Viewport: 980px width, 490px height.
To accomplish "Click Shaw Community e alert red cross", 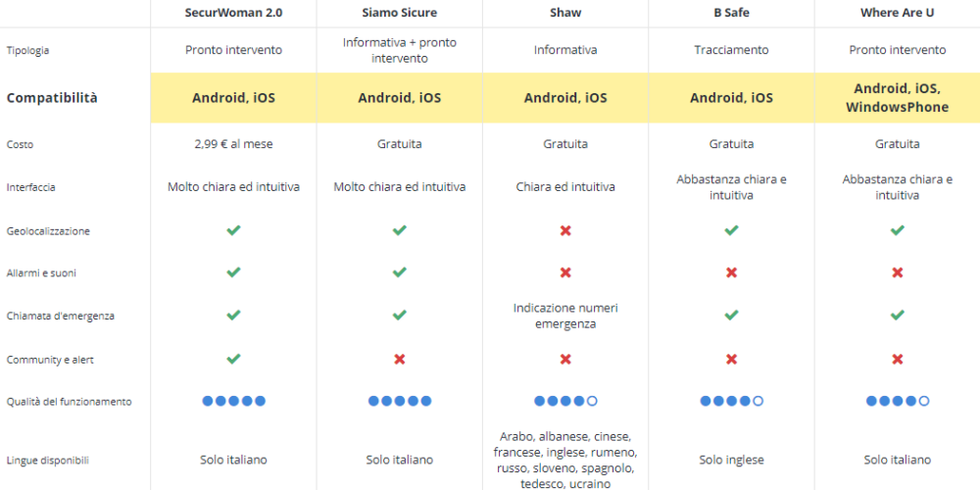I will (565, 360).
